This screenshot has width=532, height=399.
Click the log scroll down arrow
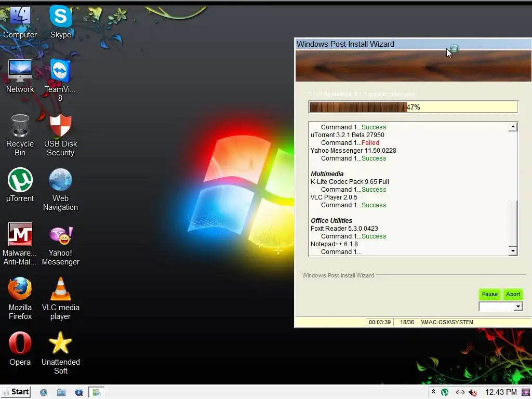point(513,251)
